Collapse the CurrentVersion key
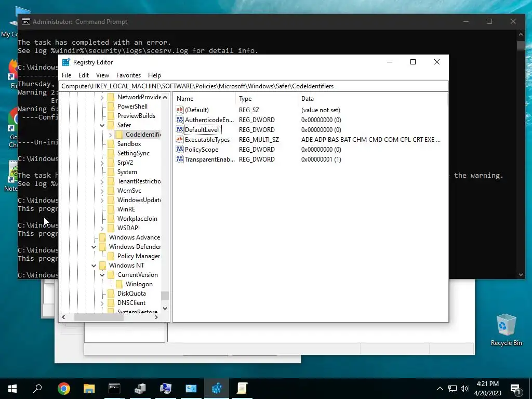 click(102, 275)
